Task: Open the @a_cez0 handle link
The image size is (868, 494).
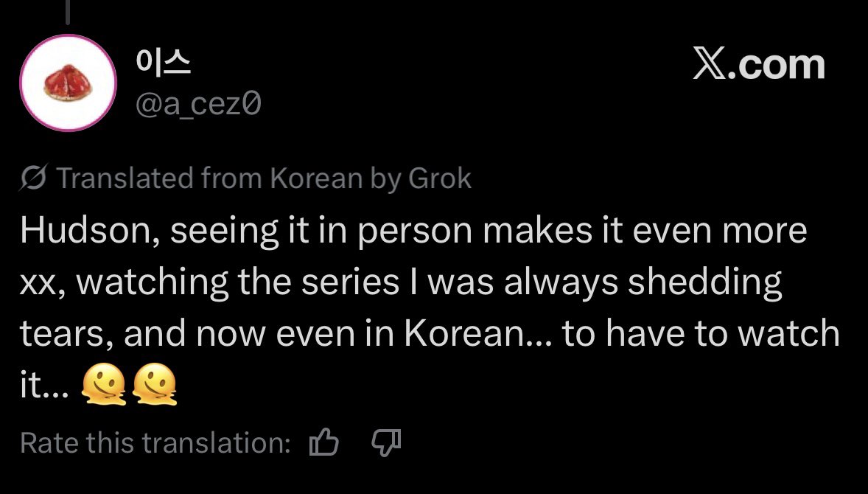Action: pyautogui.click(x=198, y=104)
